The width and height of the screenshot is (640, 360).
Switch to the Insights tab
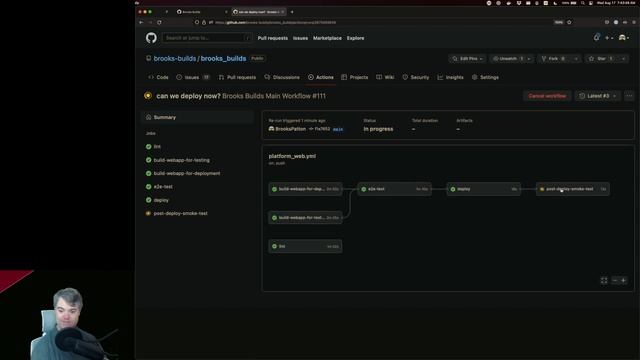pos(451,77)
